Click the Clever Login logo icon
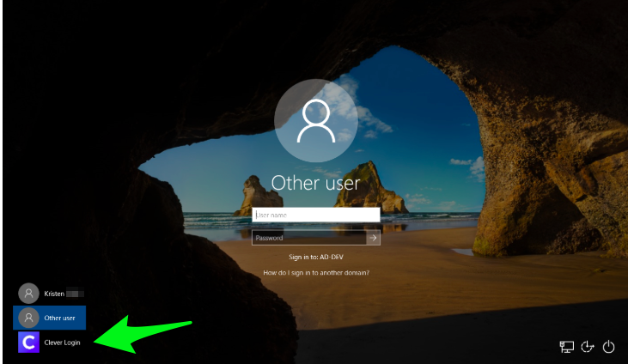Viewport: 628px width, 364px height. [28, 343]
